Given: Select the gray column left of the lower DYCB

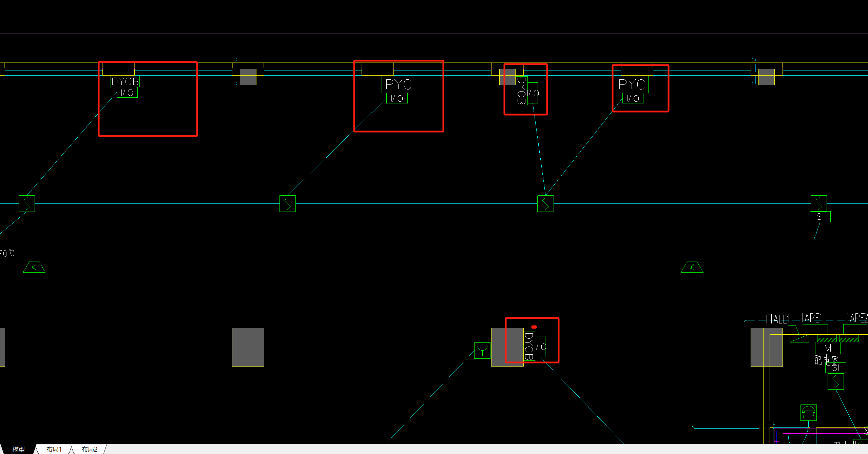Looking at the screenshot, I should click(x=507, y=347).
